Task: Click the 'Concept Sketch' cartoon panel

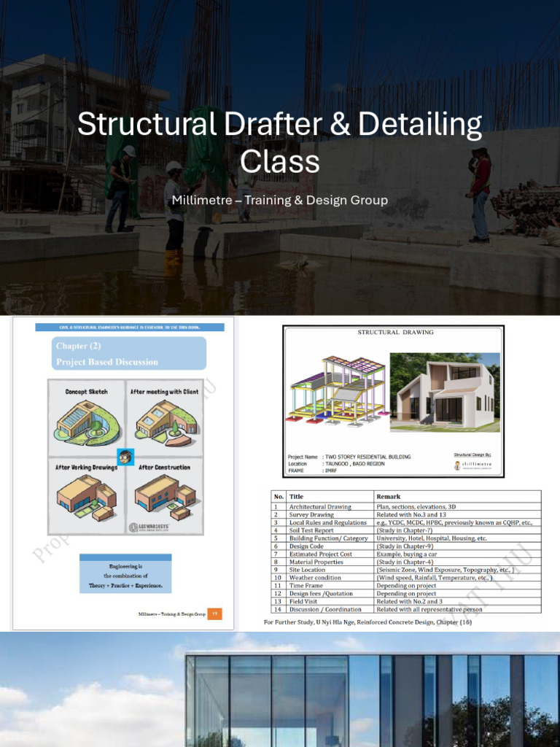Action: [87, 418]
